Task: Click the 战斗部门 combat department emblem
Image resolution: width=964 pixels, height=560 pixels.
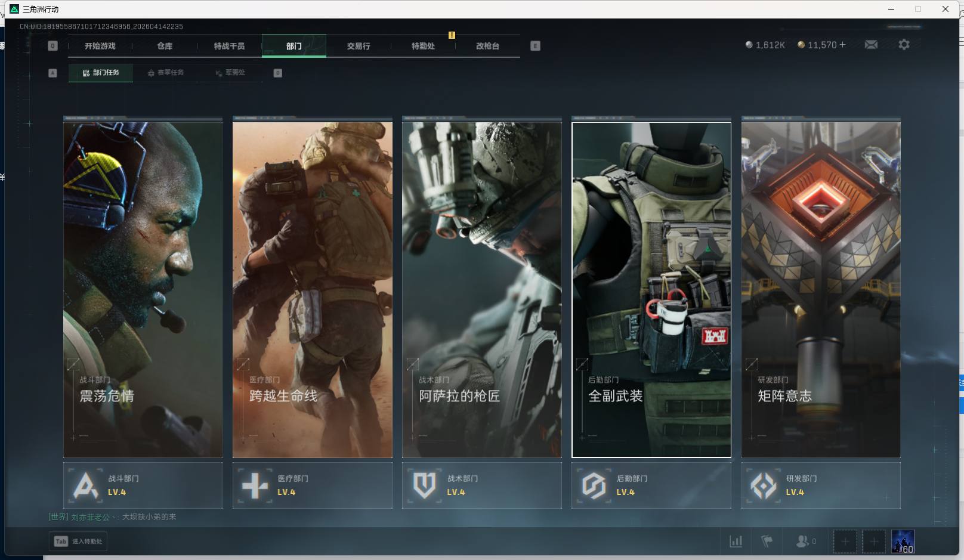Action: coord(85,485)
